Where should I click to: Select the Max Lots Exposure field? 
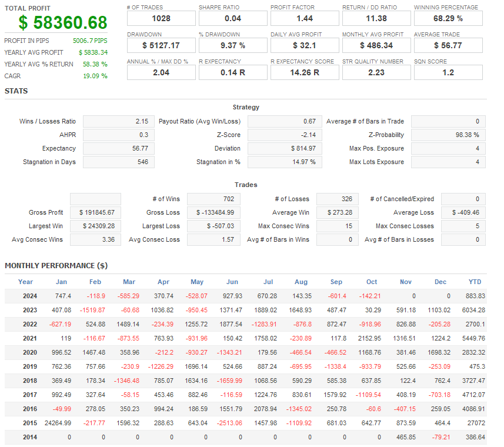pos(448,162)
